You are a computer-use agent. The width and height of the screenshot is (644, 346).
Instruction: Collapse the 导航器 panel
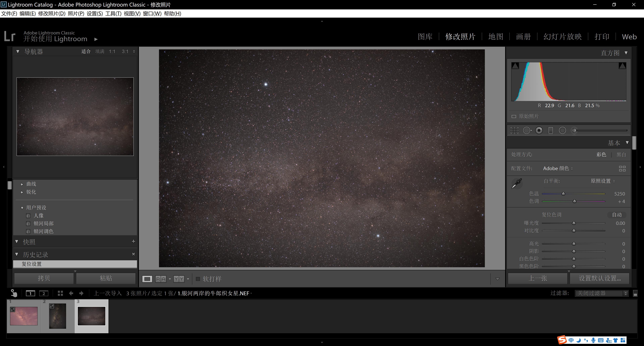(18, 51)
